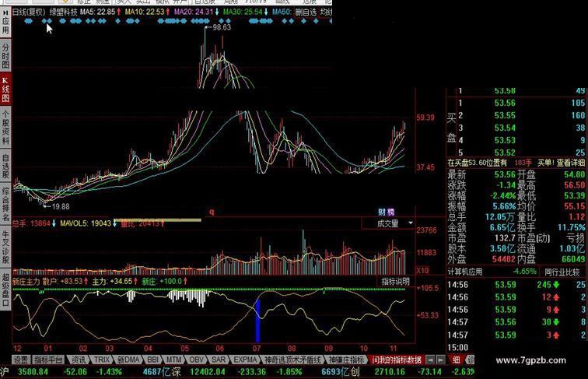Open 综合排名 in the sidebar
588x379 pixels.
(5, 203)
